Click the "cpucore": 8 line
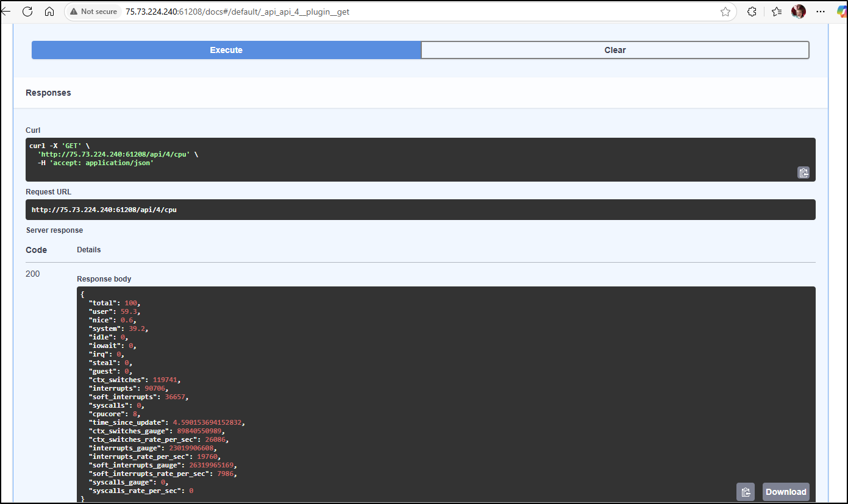The image size is (848, 504). [x=115, y=414]
